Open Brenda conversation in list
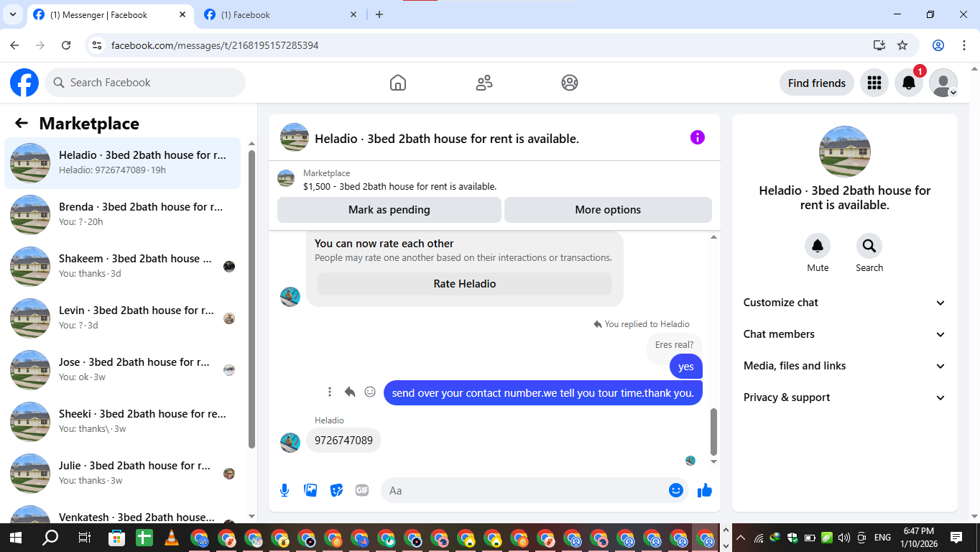This screenshot has height=552, width=980. point(123,215)
